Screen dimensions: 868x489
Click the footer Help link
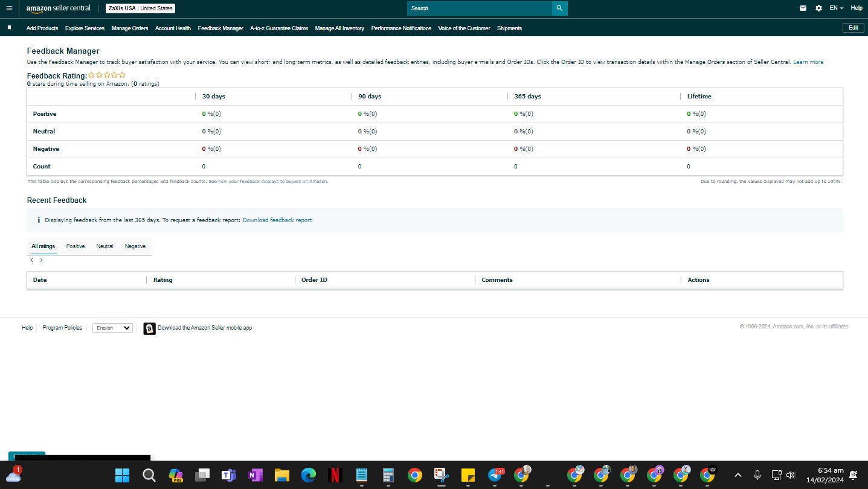click(x=27, y=328)
